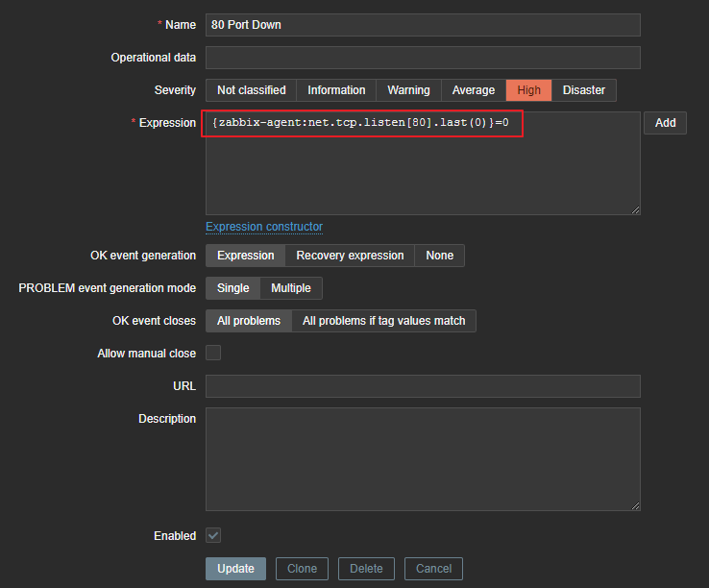
Task: Toggle the Enabled checkbox
Action: click(213, 535)
